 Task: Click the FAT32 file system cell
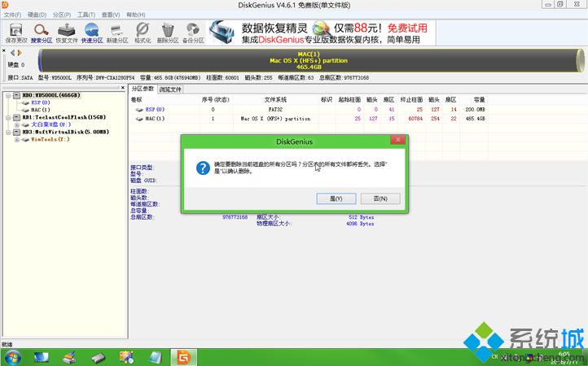pos(275,109)
